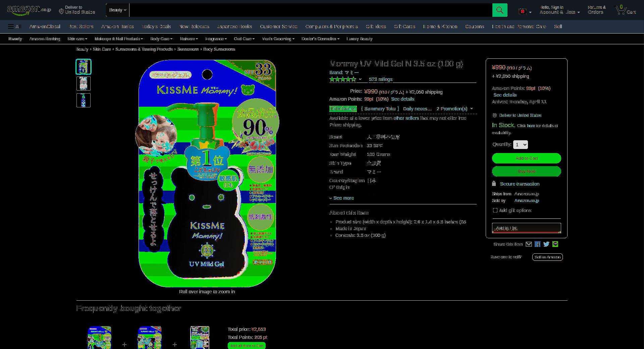Image resolution: width=644 pixels, height=349 pixels.
Task: Share this item via email icon
Action: pyautogui.click(x=529, y=244)
